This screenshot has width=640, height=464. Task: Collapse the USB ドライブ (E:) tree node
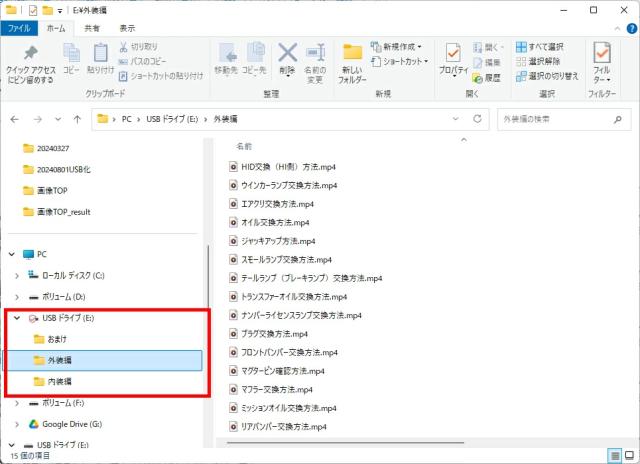pyautogui.click(x=16, y=318)
